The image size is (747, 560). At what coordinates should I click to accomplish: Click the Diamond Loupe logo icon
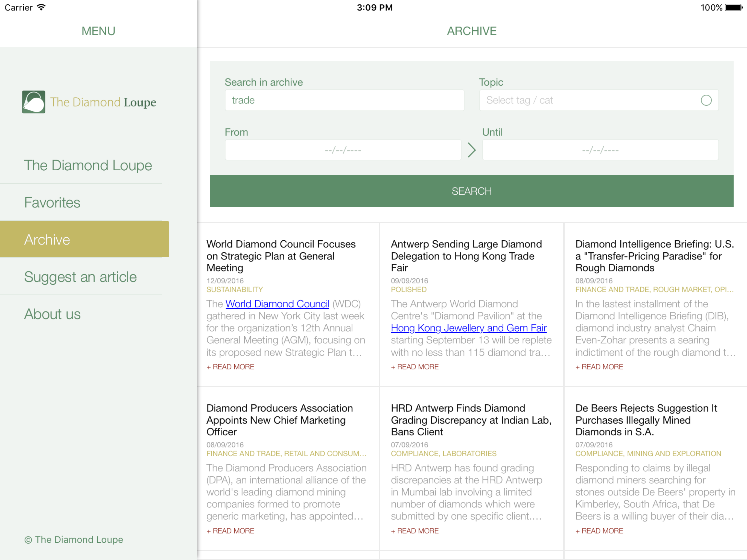coord(33,102)
